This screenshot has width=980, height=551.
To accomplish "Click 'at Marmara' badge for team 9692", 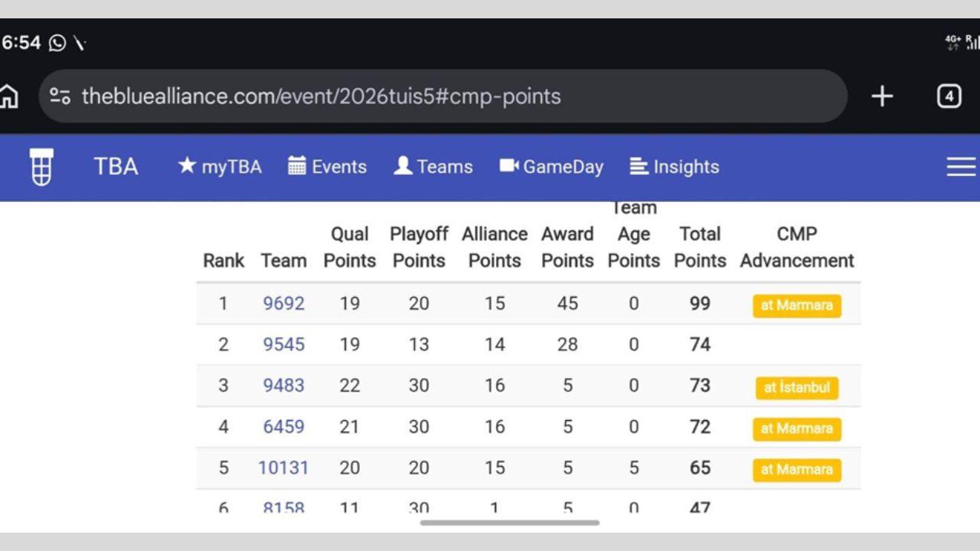I will tap(796, 305).
